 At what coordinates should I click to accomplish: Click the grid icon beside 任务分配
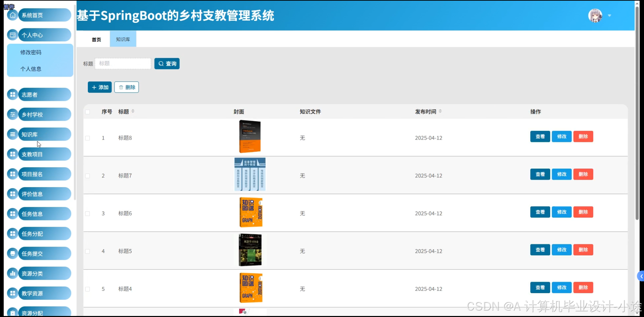pyautogui.click(x=12, y=234)
